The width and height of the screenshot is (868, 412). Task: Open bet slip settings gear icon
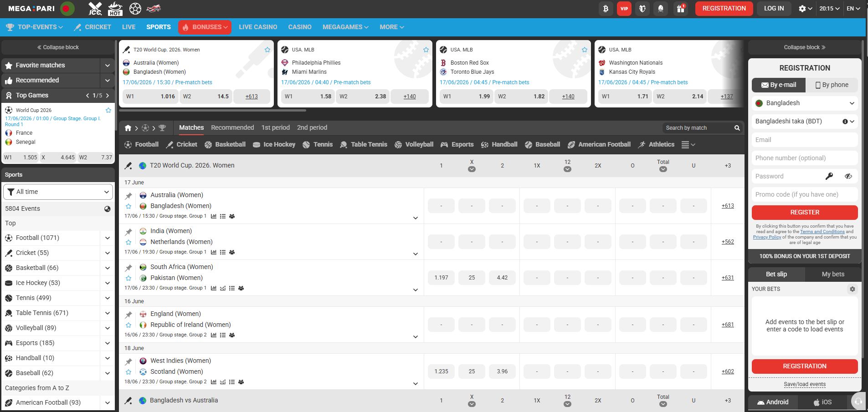[x=852, y=289]
